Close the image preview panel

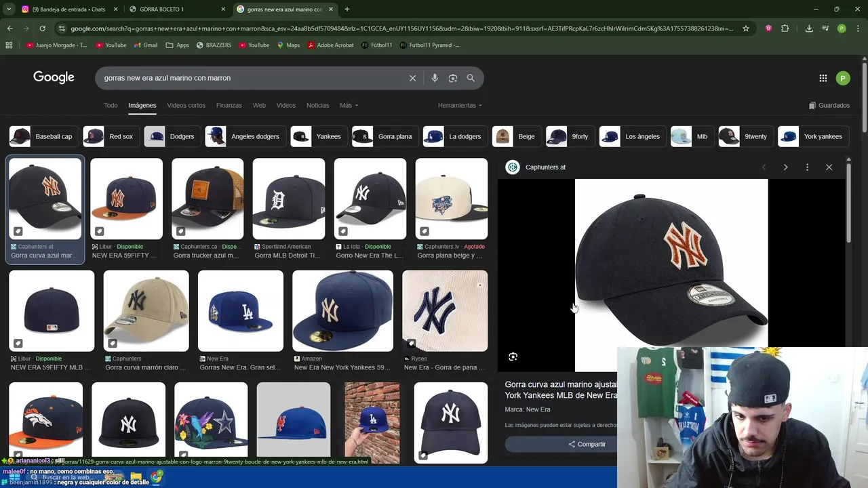pos(829,167)
